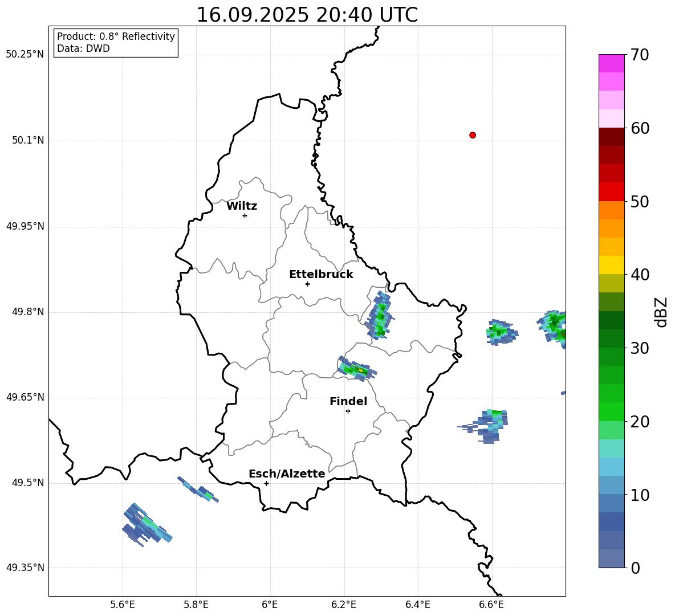Click the 6.2°E longitude label
This screenshot has height=616, width=675.
tap(344, 605)
